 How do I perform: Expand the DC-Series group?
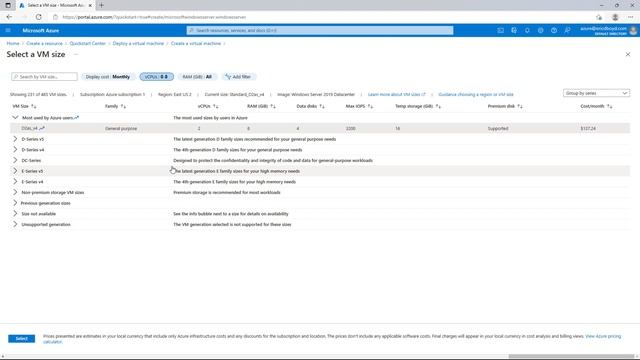(x=15, y=160)
